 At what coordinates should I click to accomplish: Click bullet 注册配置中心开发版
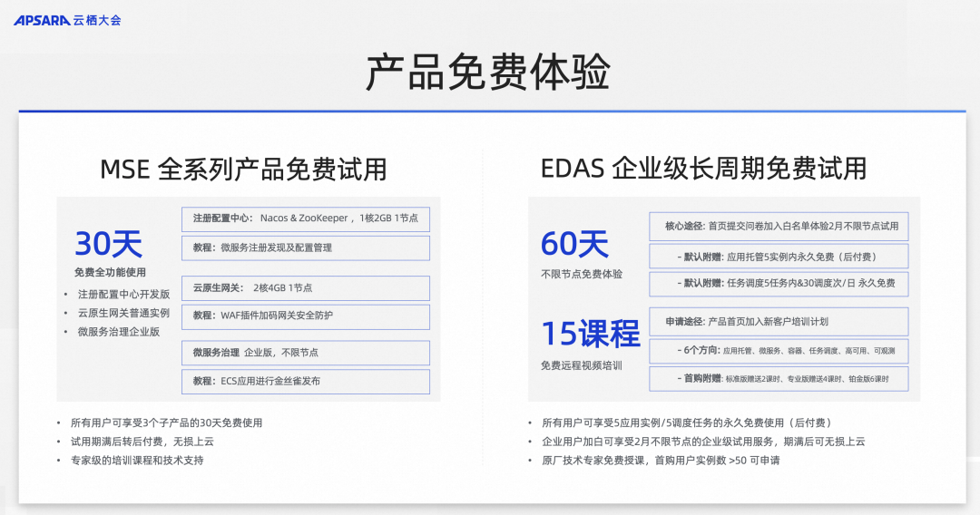coord(123,294)
